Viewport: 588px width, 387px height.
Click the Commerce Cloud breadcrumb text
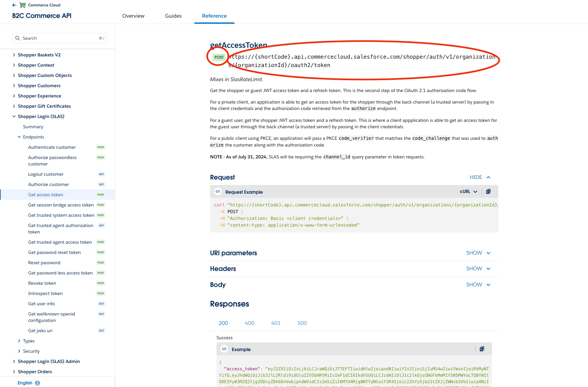coord(44,5)
